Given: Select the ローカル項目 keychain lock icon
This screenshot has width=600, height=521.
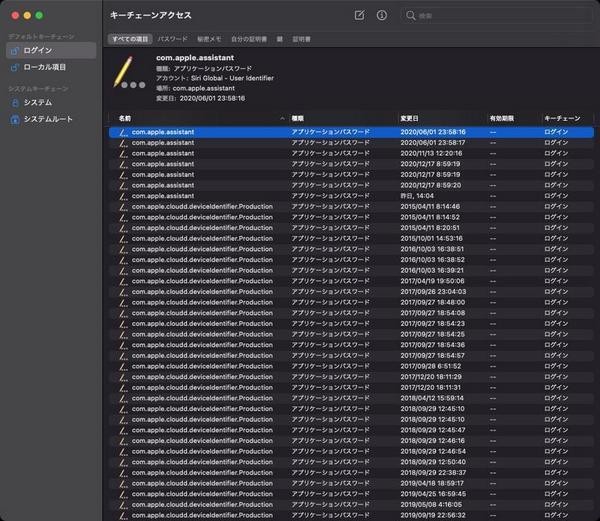Looking at the screenshot, I should coord(15,67).
